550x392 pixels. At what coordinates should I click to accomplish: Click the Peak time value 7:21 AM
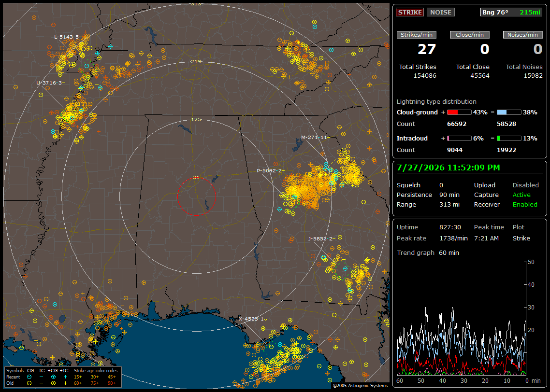(x=486, y=238)
